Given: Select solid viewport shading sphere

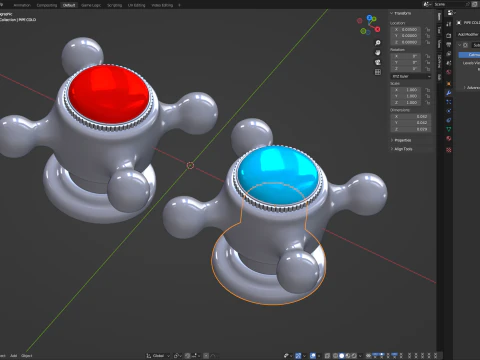Looking at the screenshot, I should click(x=342, y=356).
